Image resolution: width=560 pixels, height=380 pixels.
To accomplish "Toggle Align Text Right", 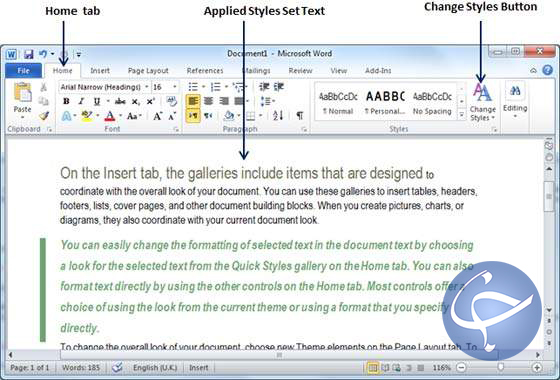I will [x=224, y=101].
